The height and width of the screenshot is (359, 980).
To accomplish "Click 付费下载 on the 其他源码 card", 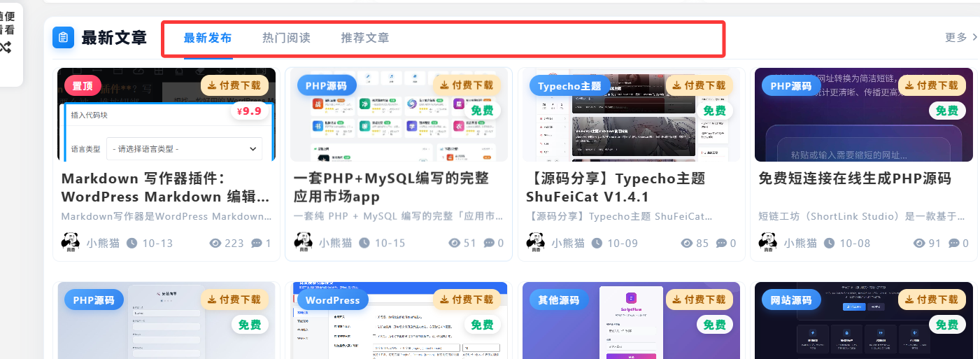I will pyautogui.click(x=698, y=300).
